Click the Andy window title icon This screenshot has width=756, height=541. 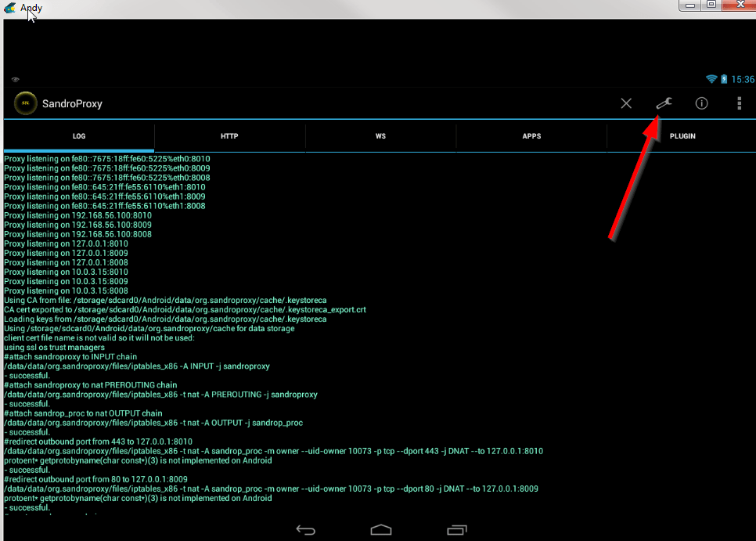[x=9, y=8]
